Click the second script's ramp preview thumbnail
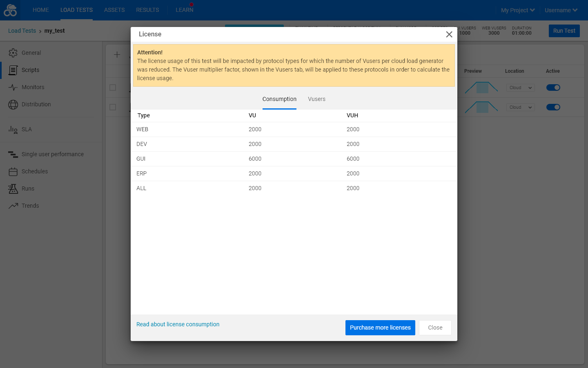Viewport: 588px width, 368px height. [481, 107]
